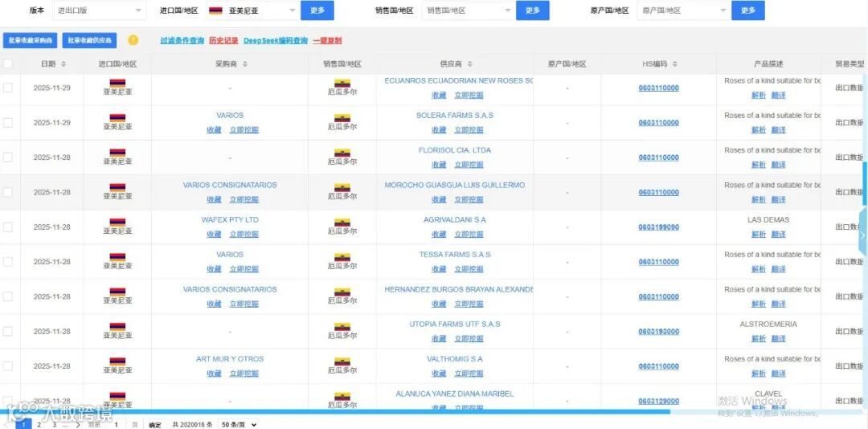Sort by the HS编码 column arrows
This screenshot has width=868, height=429.
(675, 64)
